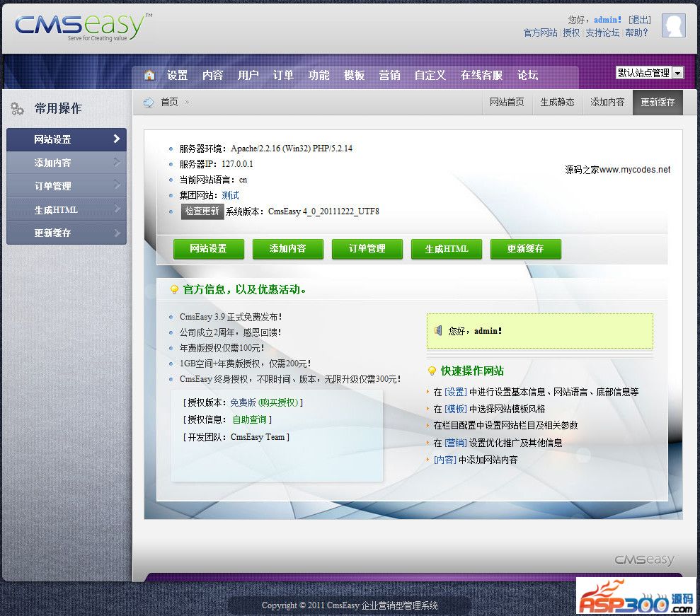Open the 官方网站 link
Viewport: 700px width, 616px height.
pos(540,33)
